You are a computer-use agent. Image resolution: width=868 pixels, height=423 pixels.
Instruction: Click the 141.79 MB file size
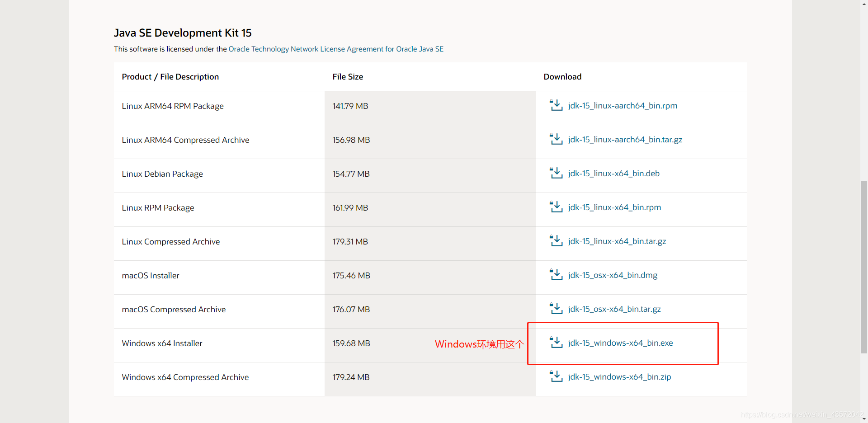350,106
